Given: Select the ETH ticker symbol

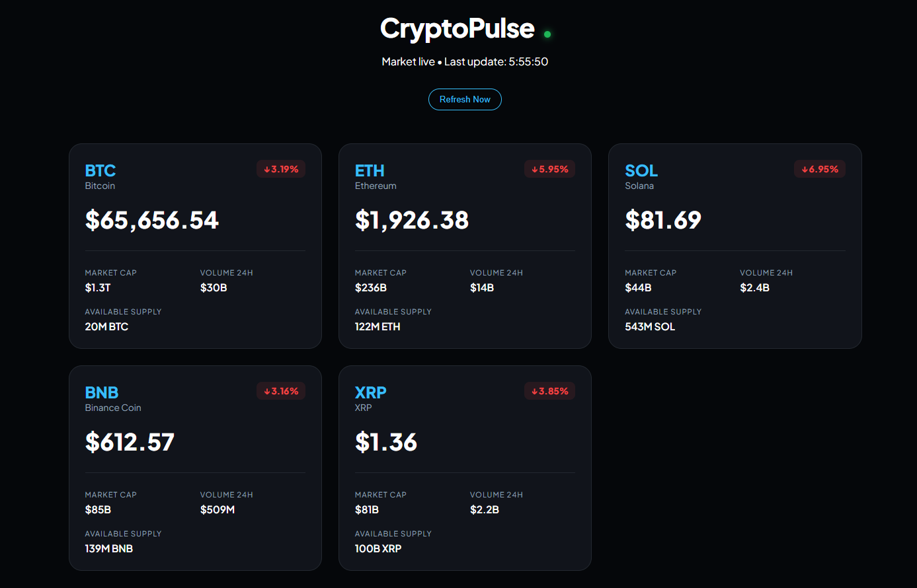Looking at the screenshot, I should tap(370, 170).
